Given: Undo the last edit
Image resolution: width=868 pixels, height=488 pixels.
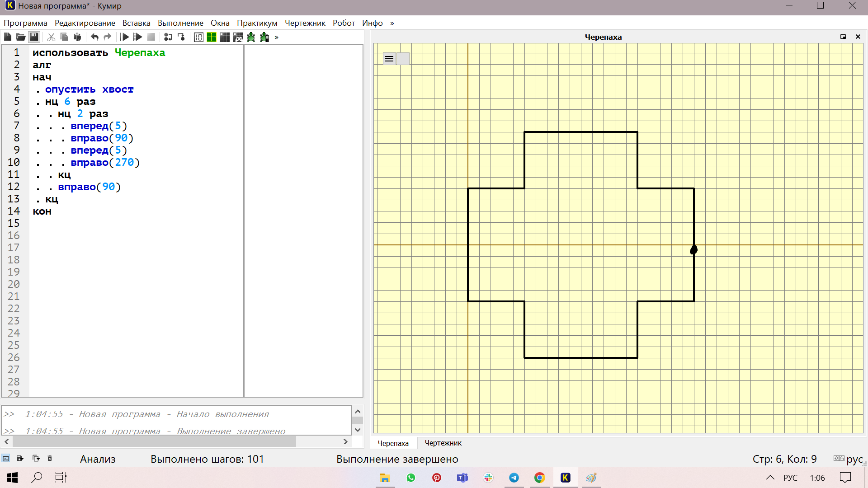Looking at the screenshot, I should pos(94,37).
